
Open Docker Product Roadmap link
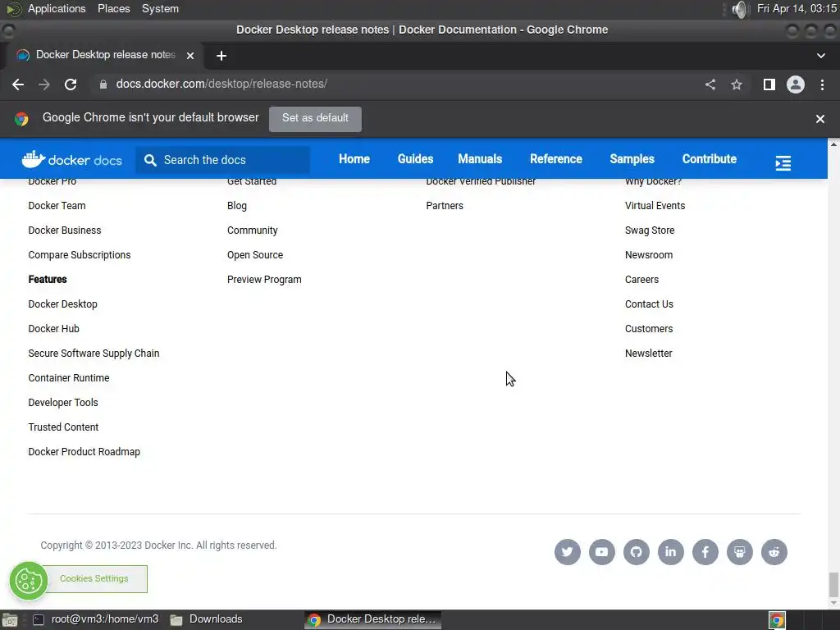point(84,452)
